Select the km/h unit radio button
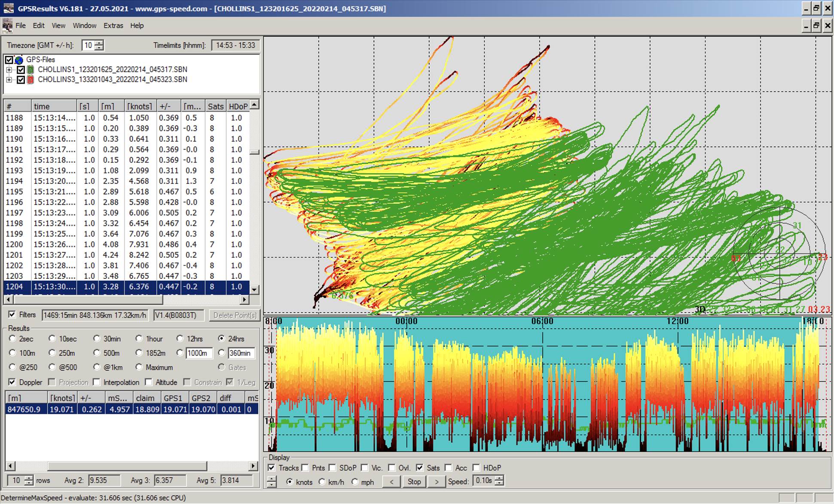834x504 pixels. (322, 482)
